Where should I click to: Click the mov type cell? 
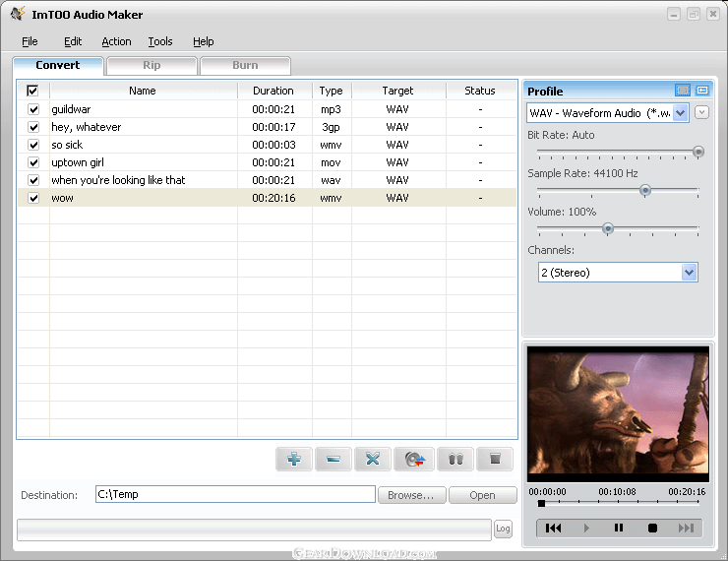[331, 162]
